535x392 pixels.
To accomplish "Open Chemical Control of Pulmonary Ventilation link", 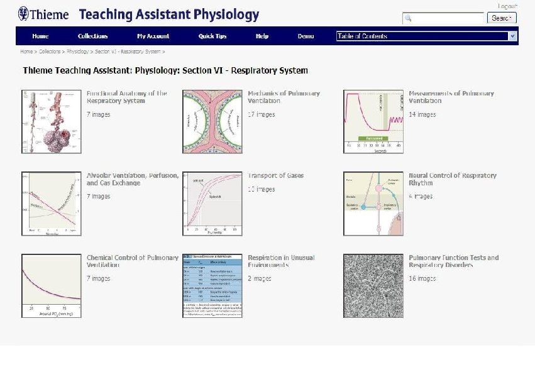I will (133, 261).
